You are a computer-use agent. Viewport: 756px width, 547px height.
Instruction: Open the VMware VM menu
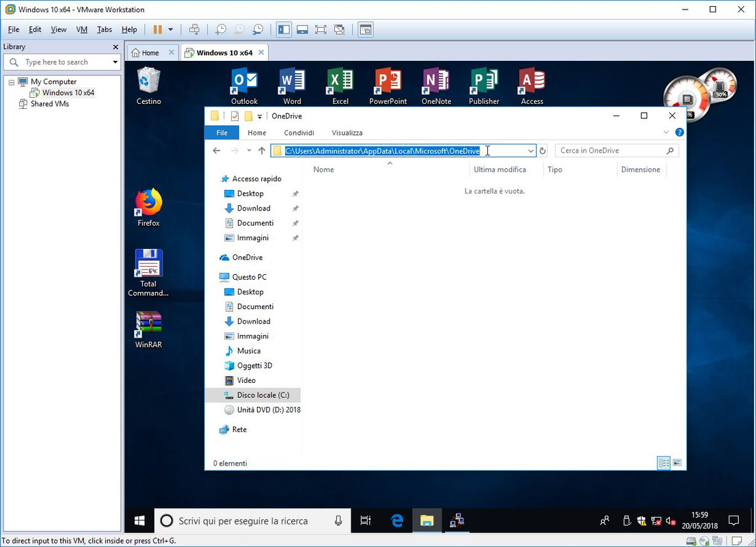(81, 29)
